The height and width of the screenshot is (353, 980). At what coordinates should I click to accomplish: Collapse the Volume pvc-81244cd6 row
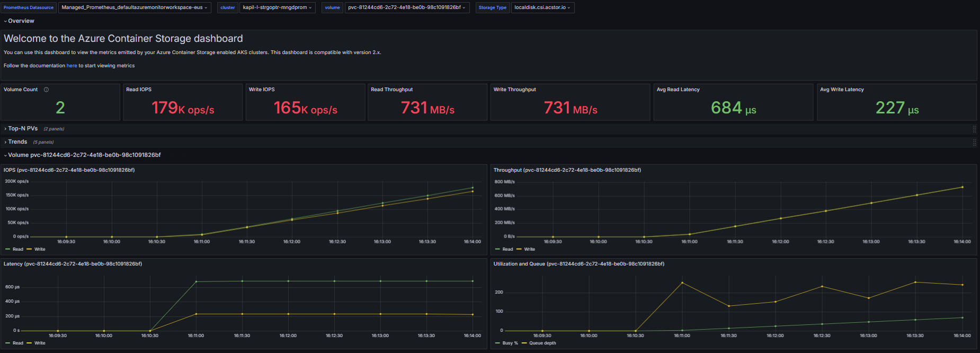(83, 155)
